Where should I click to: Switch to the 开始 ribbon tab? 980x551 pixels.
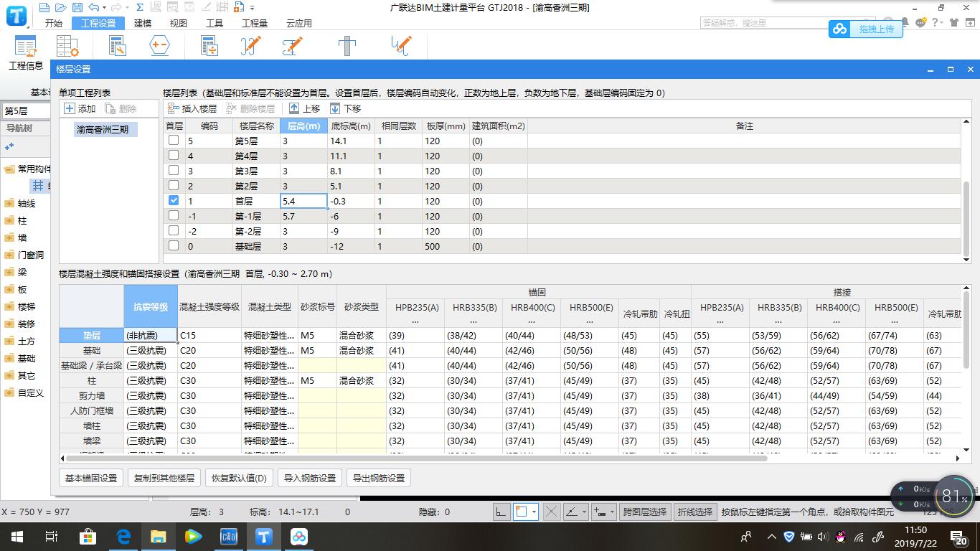54,23
